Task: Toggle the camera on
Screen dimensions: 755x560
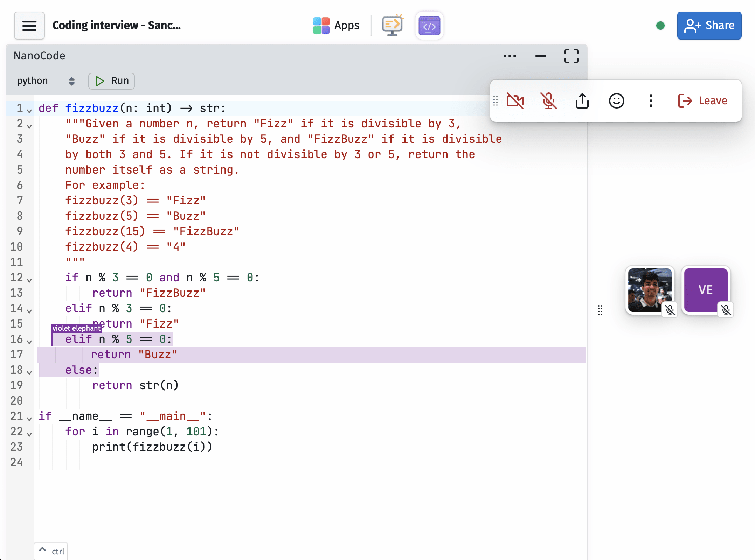Action: (515, 101)
